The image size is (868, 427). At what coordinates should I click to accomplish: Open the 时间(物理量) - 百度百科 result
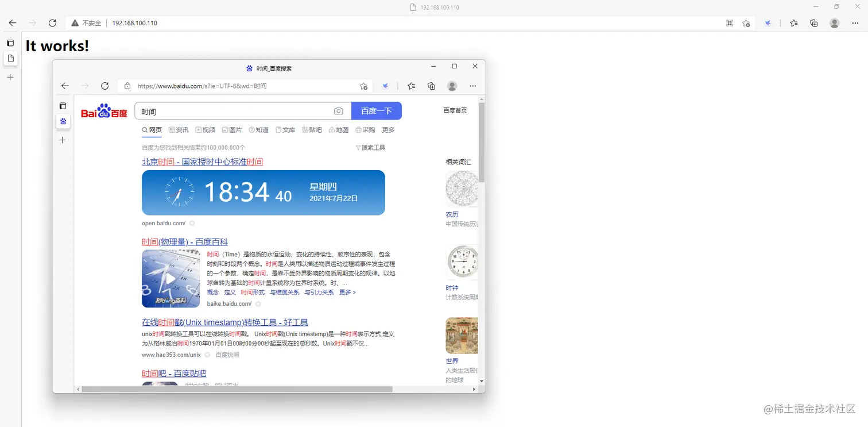pos(185,242)
